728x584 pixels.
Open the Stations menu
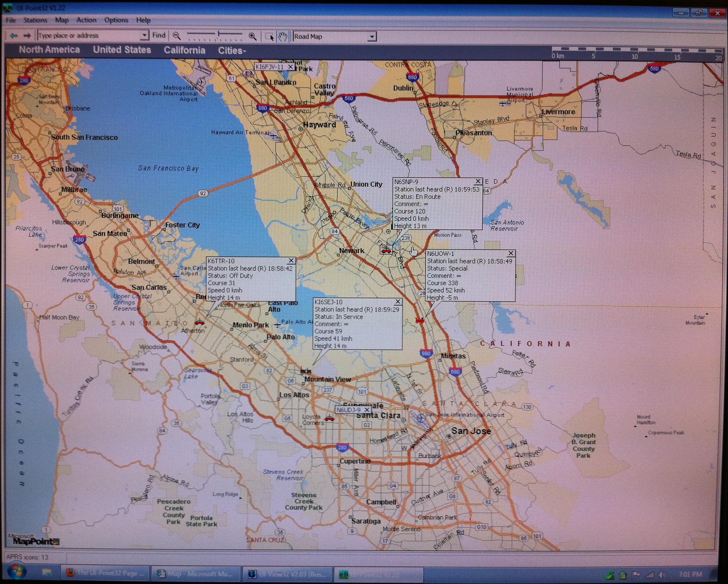(x=35, y=20)
